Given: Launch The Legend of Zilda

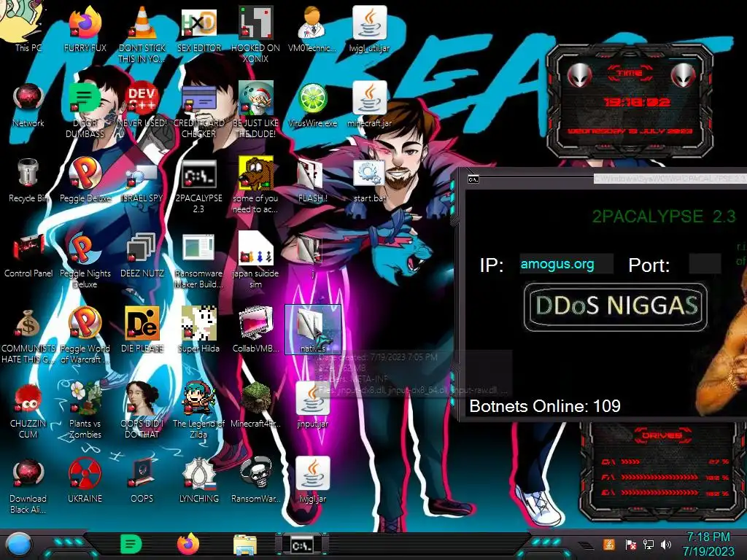Looking at the screenshot, I should tap(199, 410).
